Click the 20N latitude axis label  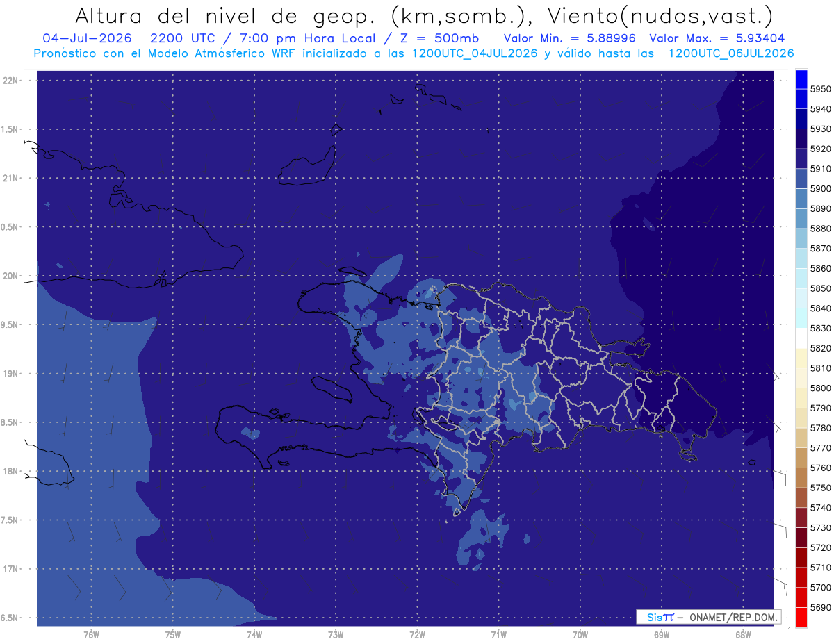10,276
